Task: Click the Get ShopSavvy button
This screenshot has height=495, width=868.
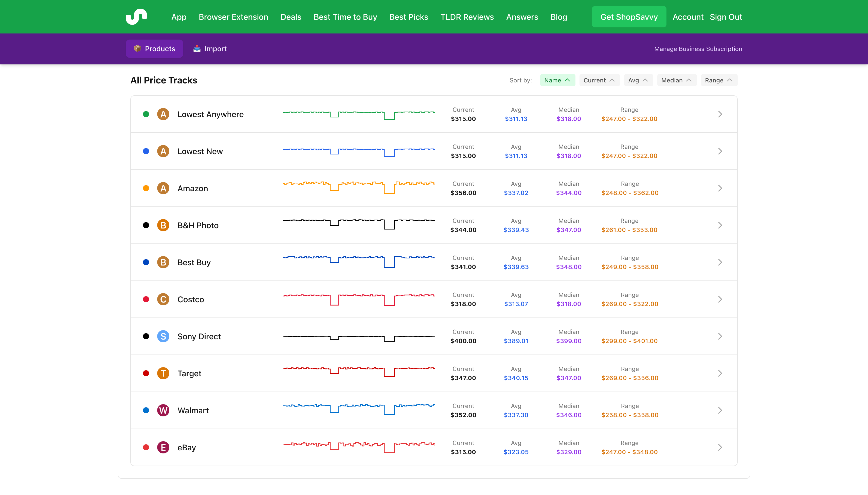Action: (629, 17)
